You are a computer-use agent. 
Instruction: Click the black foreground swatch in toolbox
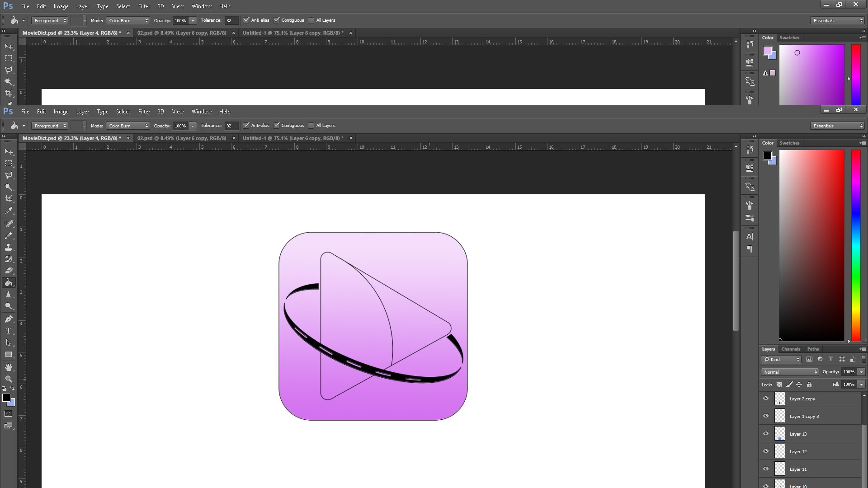click(x=6, y=398)
